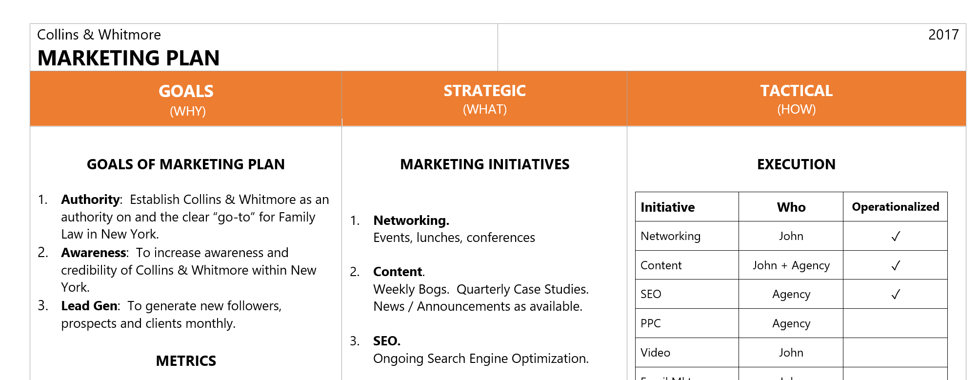
Task: Click the John + Agency cell
Action: point(791,265)
